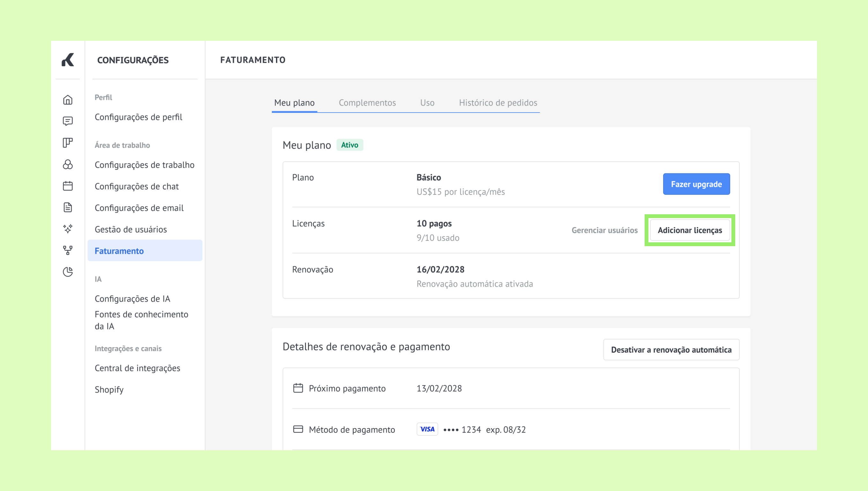Click the CONFIGURAÇÕES panel heading

[133, 60]
